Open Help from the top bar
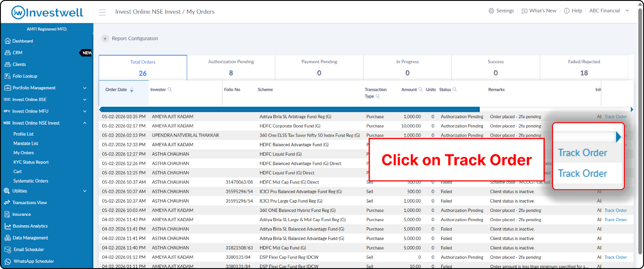 coord(573,11)
